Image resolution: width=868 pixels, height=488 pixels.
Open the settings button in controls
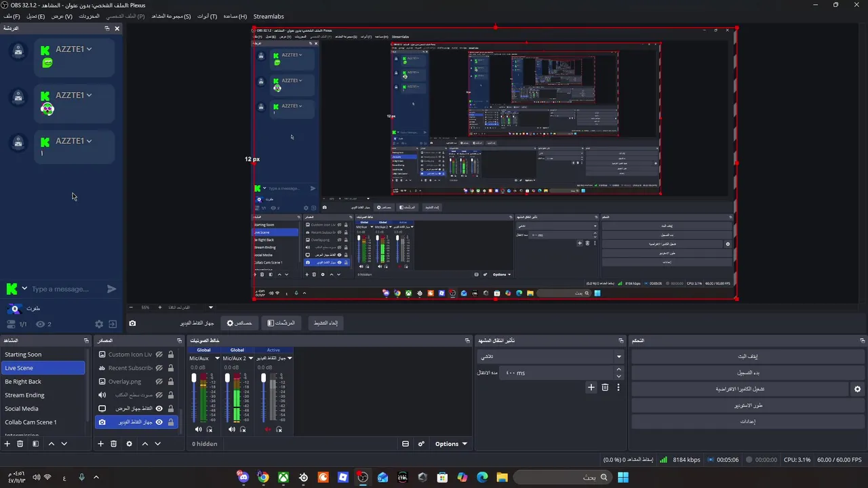tap(747, 422)
